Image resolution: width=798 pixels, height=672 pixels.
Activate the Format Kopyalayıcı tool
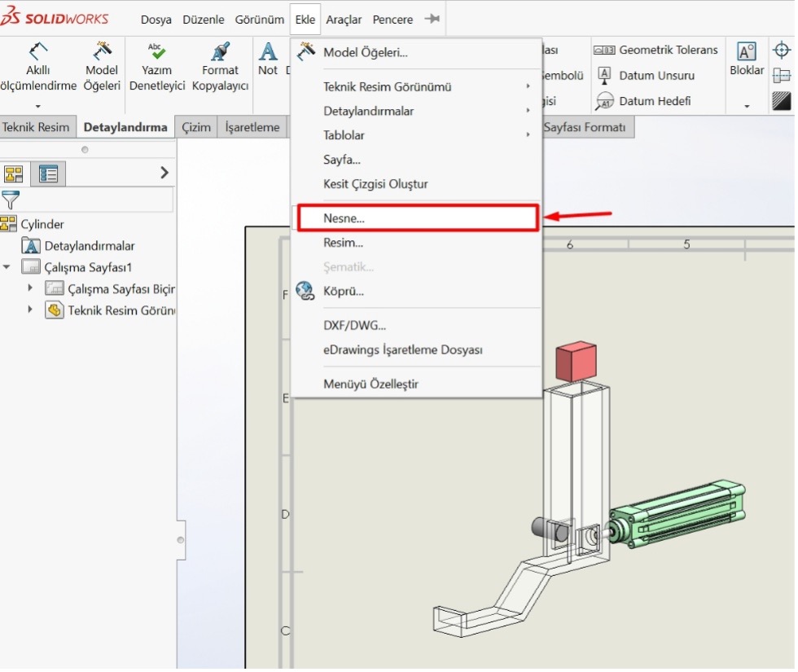pyautogui.click(x=220, y=69)
